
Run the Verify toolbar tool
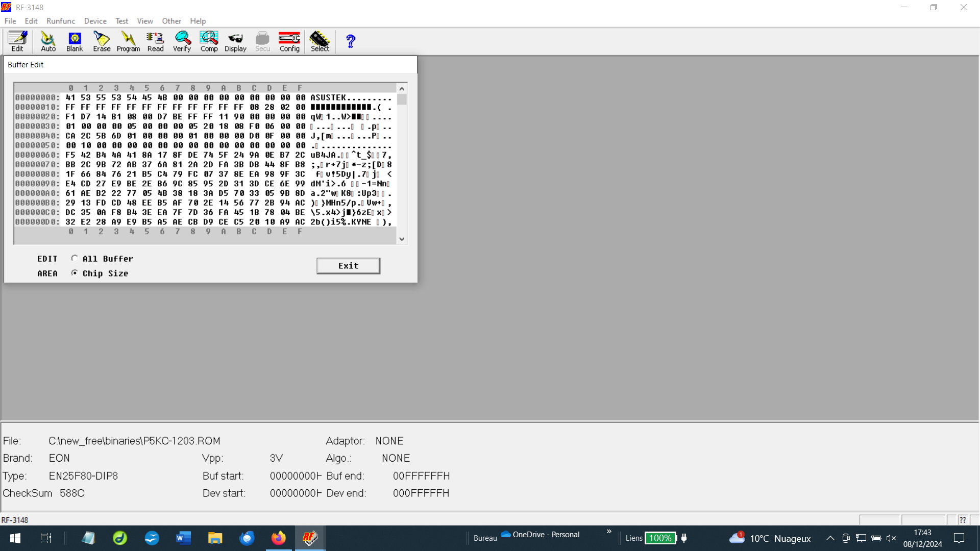[182, 41]
